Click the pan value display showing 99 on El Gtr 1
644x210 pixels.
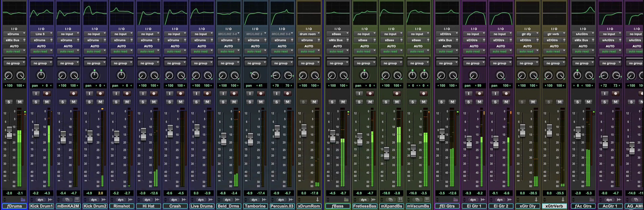pyautogui.click(x=474, y=86)
